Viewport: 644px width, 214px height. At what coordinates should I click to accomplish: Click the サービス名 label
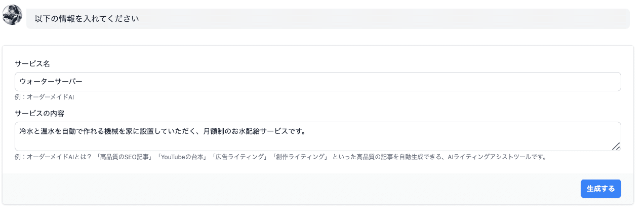tap(32, 64)
